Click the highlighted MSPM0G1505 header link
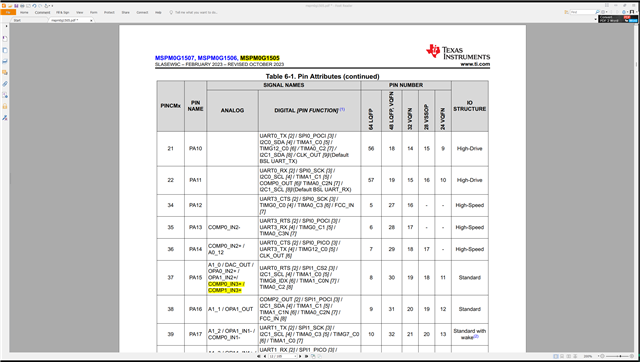 (260, 58)
